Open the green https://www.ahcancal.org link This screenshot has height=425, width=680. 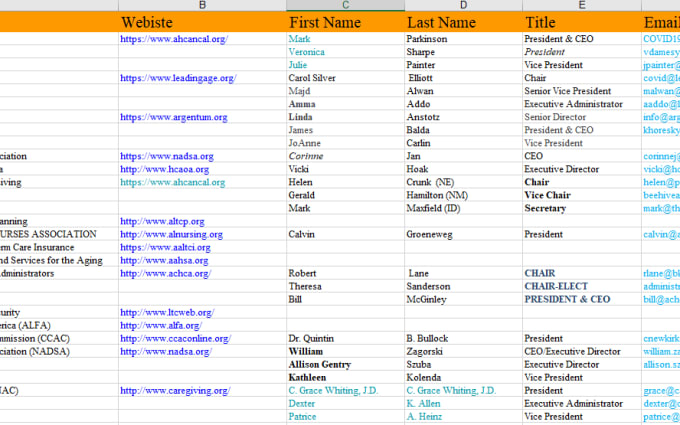point(173,182)
